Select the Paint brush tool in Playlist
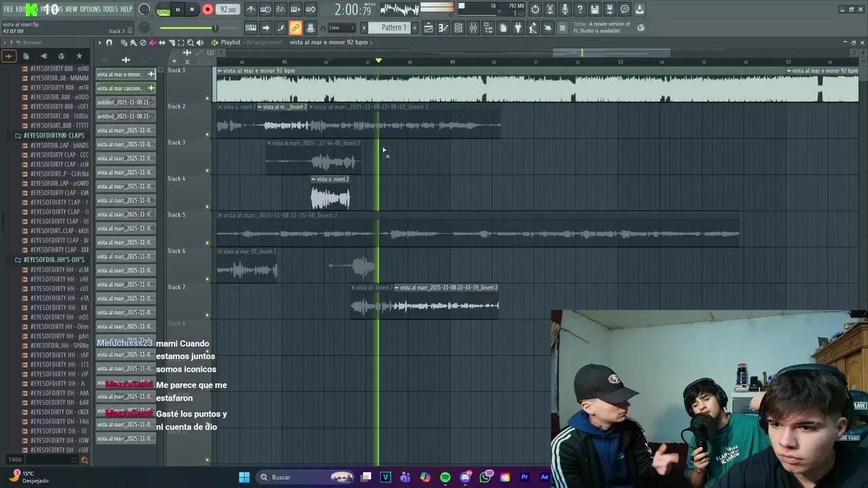Screen dimensions: 868x488 (x=134, y=43)
